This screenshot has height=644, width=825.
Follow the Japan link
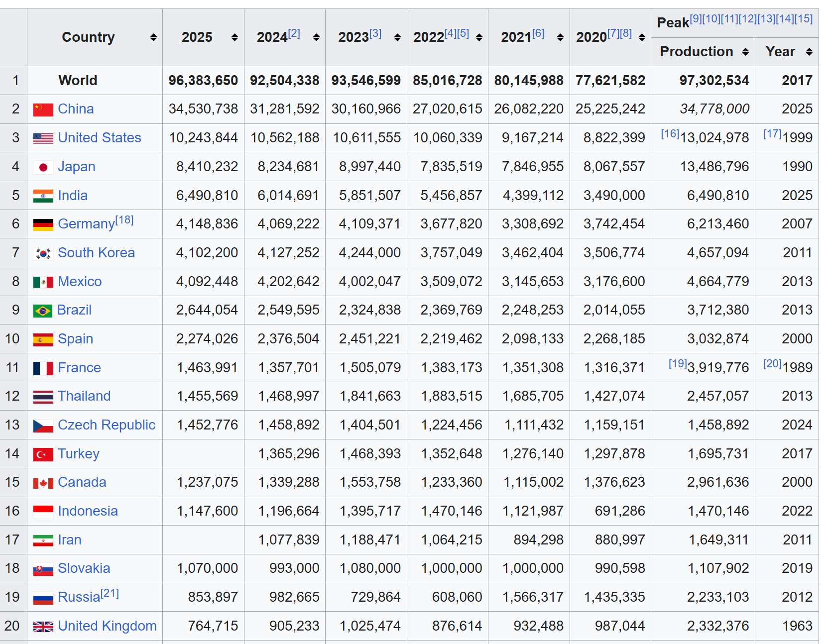click(76, 167)
